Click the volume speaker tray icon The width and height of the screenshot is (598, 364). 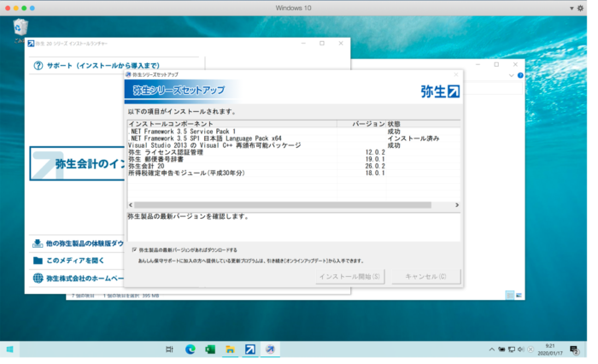pos(520,349)
